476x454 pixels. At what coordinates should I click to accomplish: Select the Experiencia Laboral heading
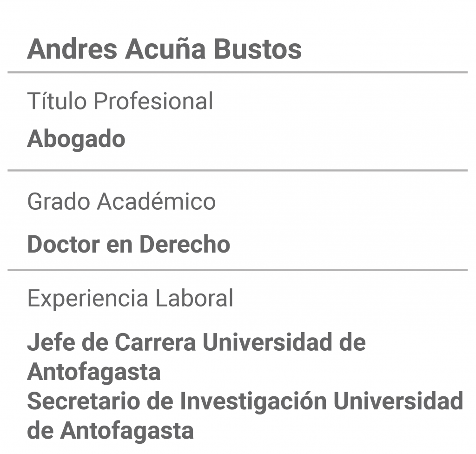(x=130, y=299)
